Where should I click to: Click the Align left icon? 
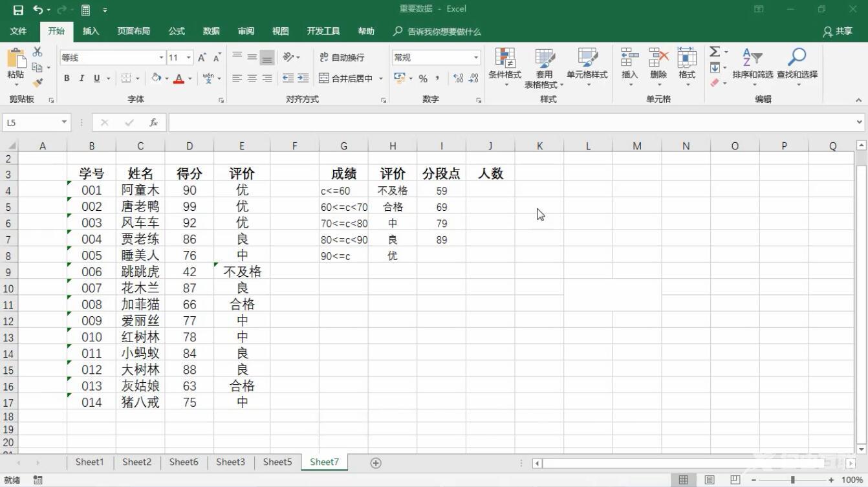pyautogui.click(x=237, y=78)
